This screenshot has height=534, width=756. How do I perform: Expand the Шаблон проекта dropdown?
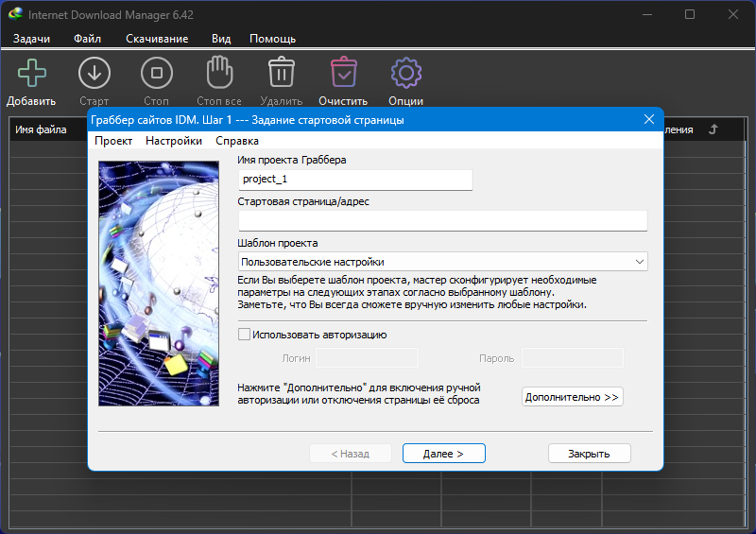[x=640, y=262]
